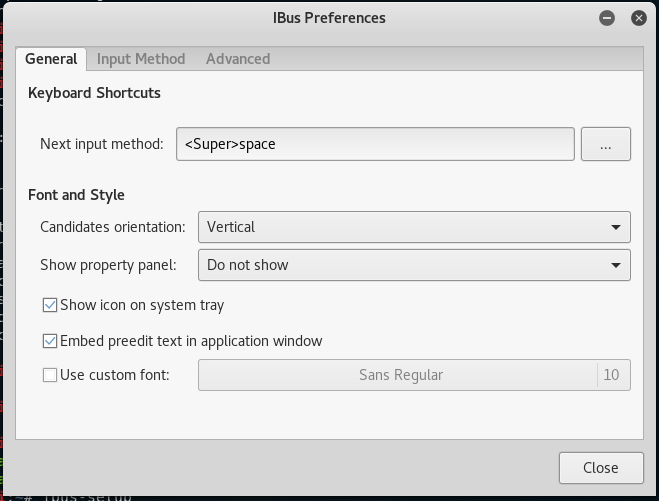Click the Show property panel dropdown arrow
Viewport: 659px width, 501px height.
point(616,265)
